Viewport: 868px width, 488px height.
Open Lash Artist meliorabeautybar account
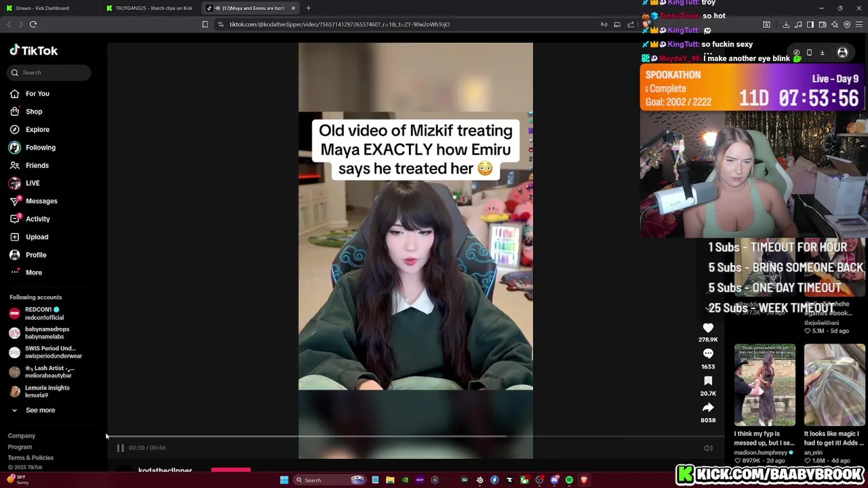tap(45, 372)
